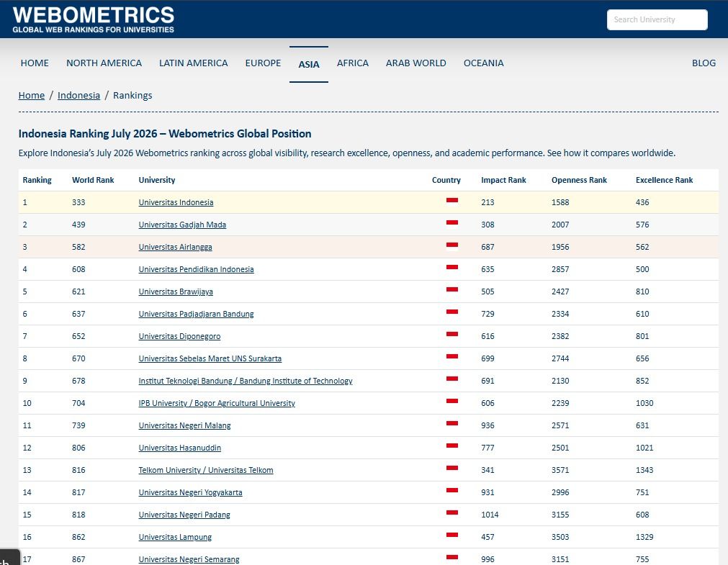The height and width of the screenshot is (565, 728).
Task: Open Universitas Negeri Yogyakarta link
Action: coord(190,492)
